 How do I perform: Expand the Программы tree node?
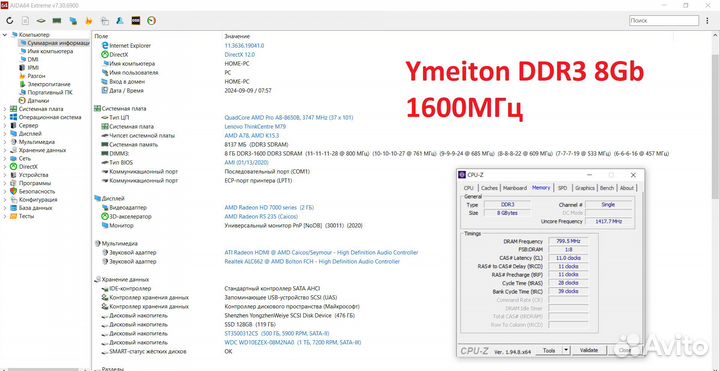coord(5,183)
